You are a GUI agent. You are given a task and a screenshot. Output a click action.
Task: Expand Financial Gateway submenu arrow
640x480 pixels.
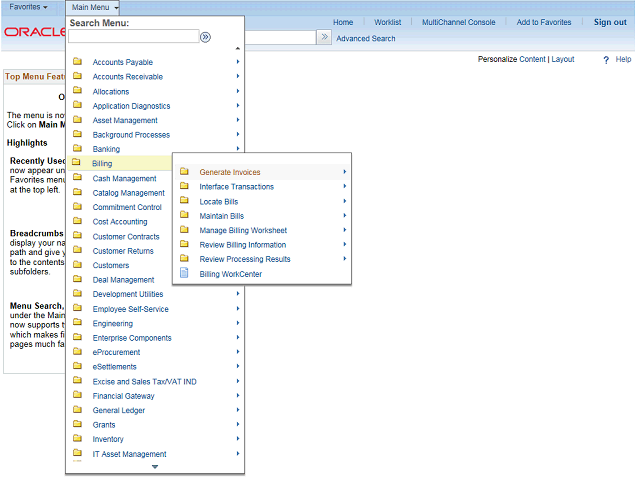[x=238, y=396]
